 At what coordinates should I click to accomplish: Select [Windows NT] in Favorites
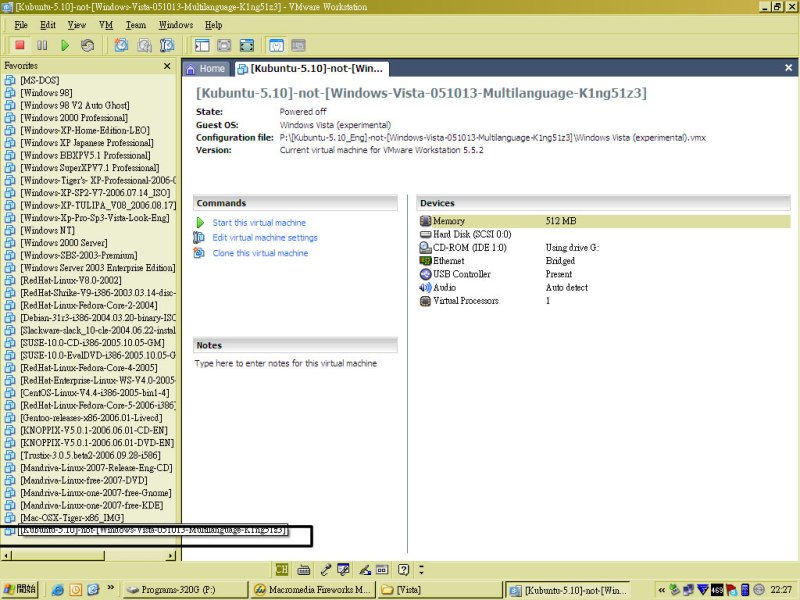click(x=47, y=230)
